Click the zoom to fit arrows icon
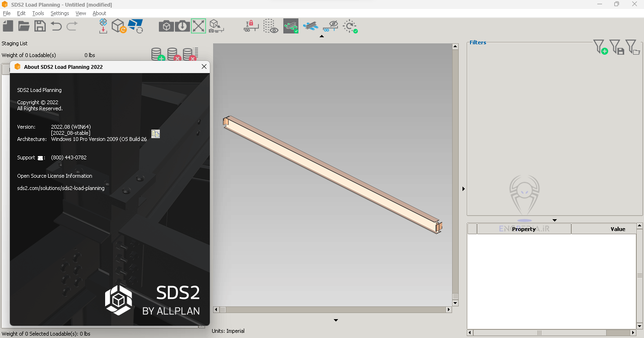 coord(198,26)
